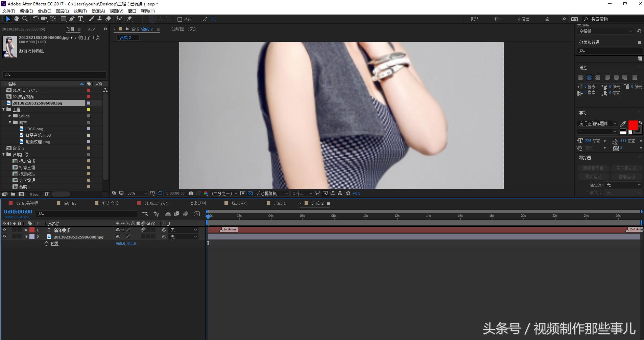Image resolution: width=644 pixels, height=340 pixels.
Task: Toggle the position stopwatch for 位置
Action: [47, 244]
